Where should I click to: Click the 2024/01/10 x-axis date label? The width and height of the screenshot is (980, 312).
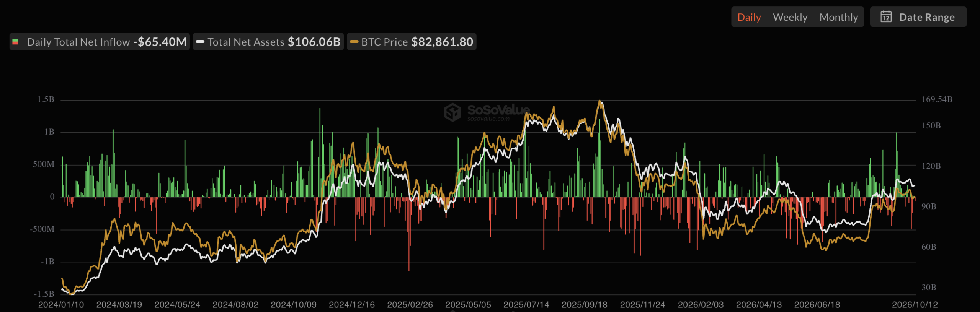coord(61,305)
